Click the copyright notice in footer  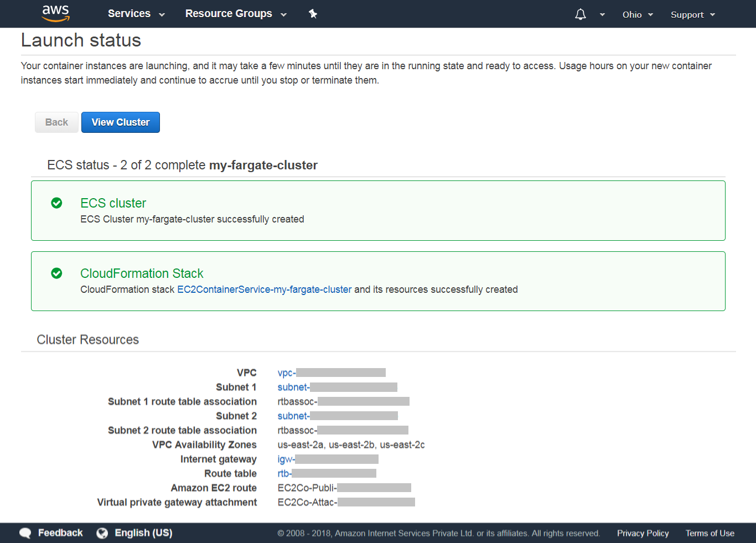point(439,534)
